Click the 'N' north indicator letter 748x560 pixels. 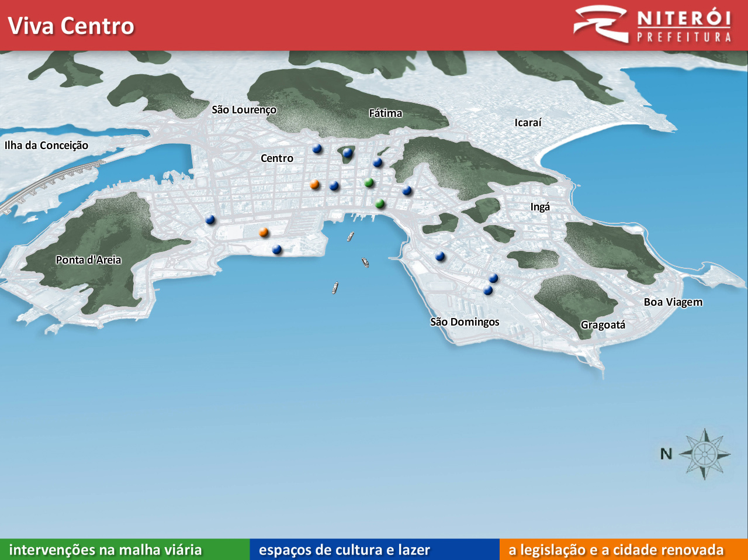[x=666, y=454]
